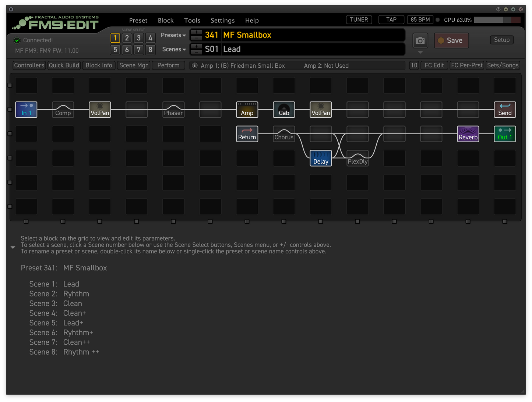Click the MF Smallbox preset name field
Image resolution: width=532 pixels, height=402 pixels.
pyautogui.click(x=313, y=35)
